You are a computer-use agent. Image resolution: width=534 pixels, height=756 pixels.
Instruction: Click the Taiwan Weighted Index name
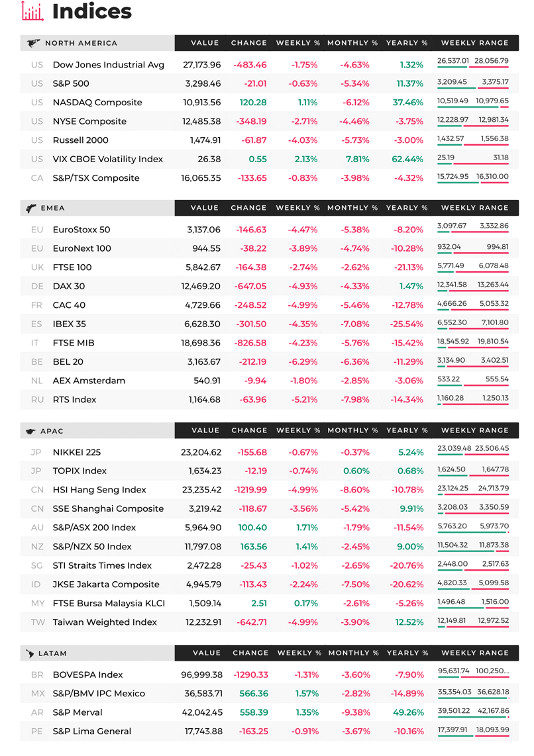105,622
